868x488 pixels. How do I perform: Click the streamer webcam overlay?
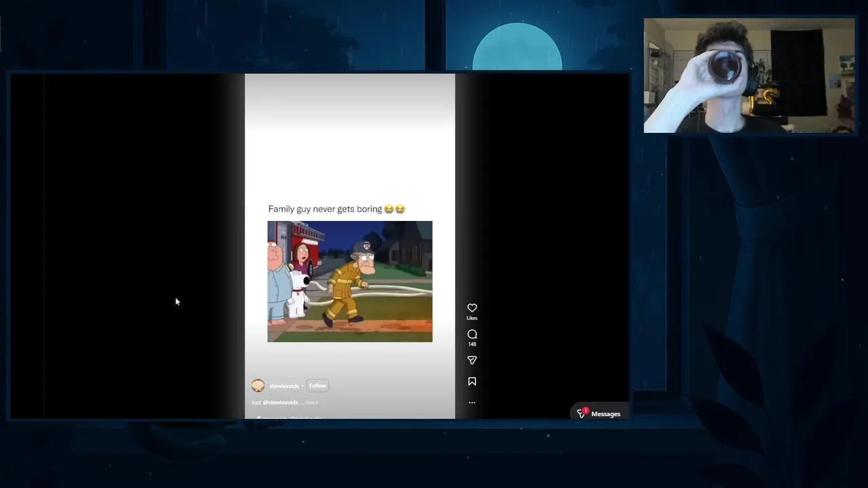coord(749,75)
